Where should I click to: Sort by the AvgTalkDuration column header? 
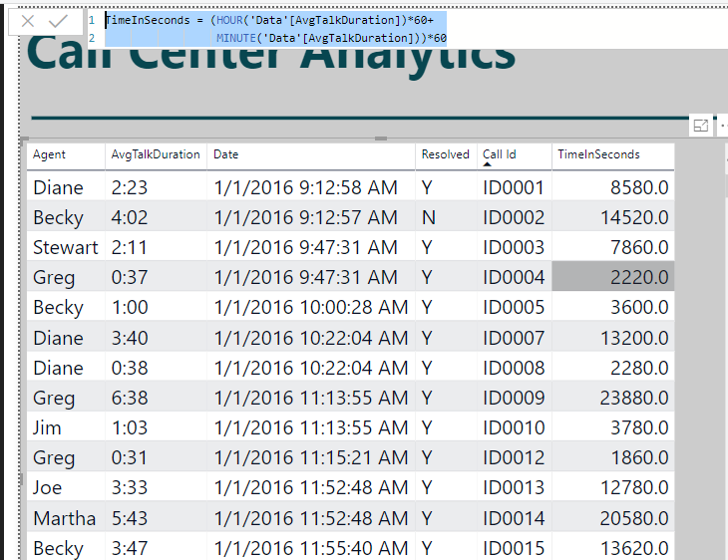(x=156, y=154)
